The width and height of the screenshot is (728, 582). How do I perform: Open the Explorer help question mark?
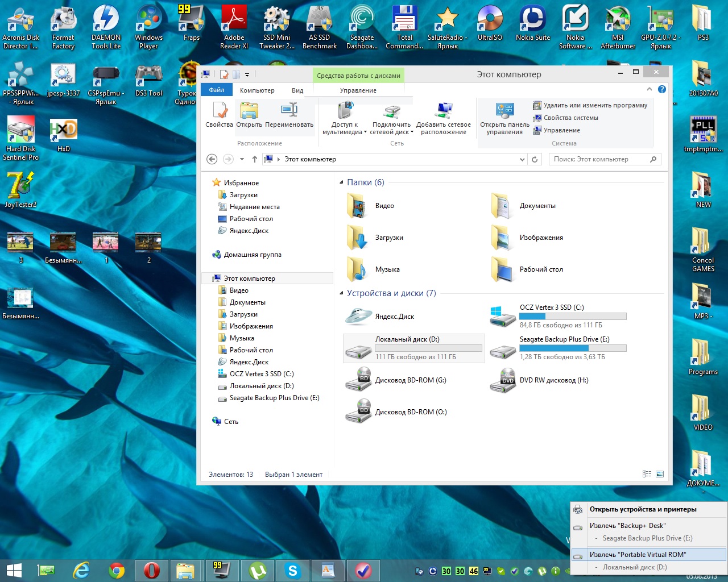662,89
